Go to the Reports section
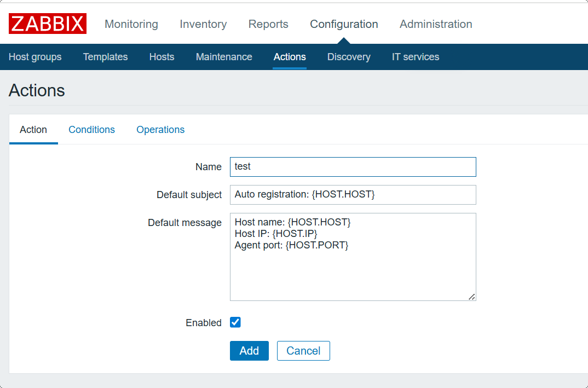This screenshot has height=388, width=588. [x=268, y=24]
